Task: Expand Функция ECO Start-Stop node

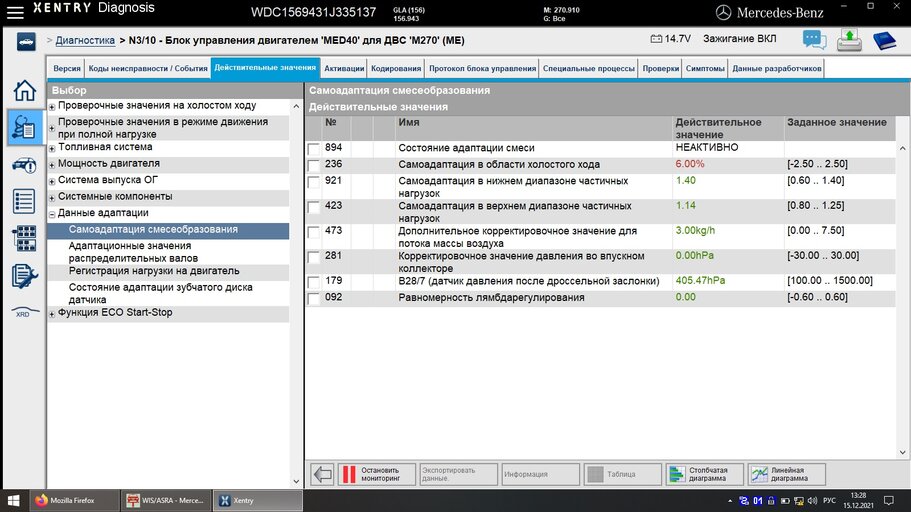Action: 52,314
